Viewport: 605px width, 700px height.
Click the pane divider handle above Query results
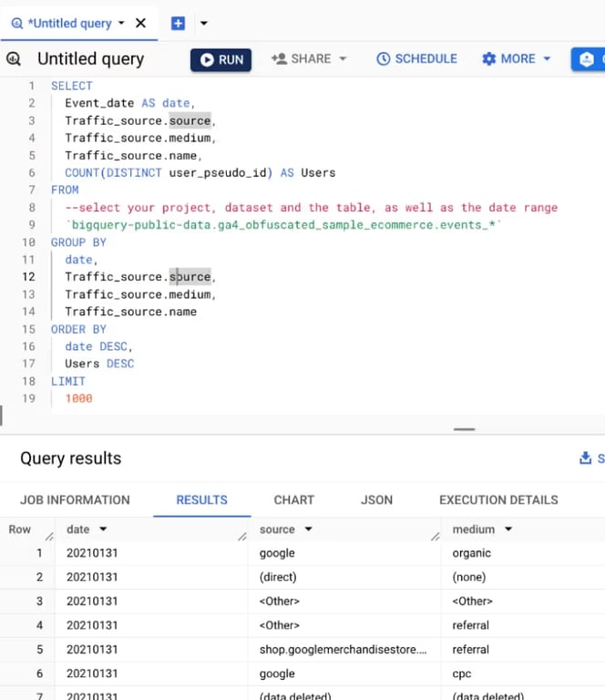(x=464, y=429)
